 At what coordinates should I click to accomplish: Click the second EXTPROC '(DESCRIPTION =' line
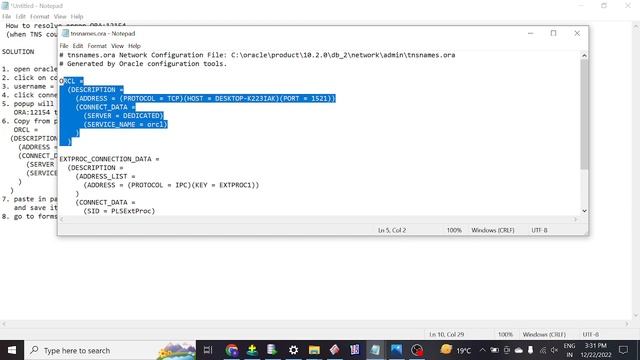(x=95, y=168)
